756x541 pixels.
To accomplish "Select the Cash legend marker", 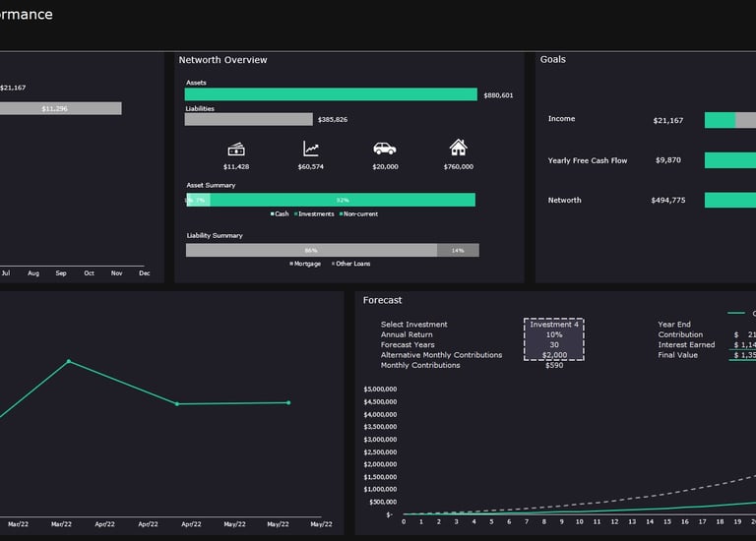I will coord(273,213).
